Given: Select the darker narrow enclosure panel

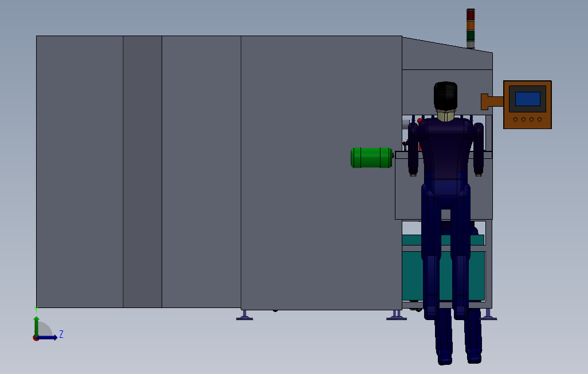Looking at the screenshot, I should pyautogui.click(x=143, y=172).
